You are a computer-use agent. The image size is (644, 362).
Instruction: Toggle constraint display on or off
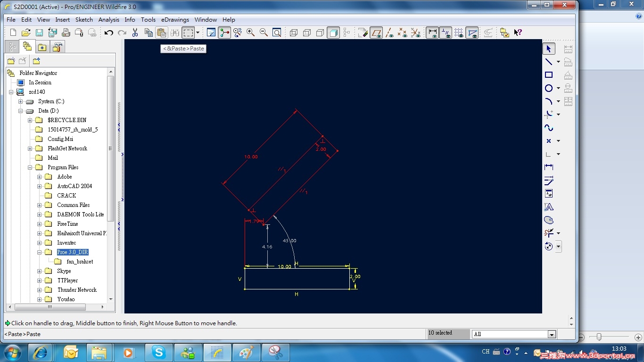446,33
